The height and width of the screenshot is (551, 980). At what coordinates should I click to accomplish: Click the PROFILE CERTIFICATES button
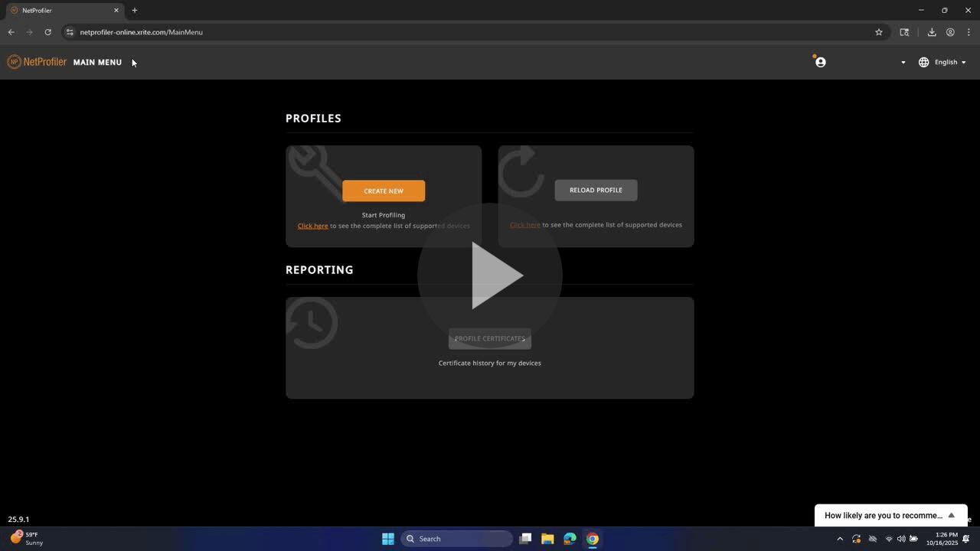[x=490, y=338]
